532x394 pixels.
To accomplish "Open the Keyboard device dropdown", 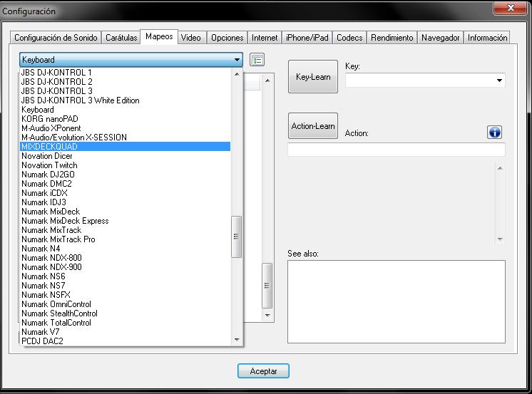I will (131, 60).
